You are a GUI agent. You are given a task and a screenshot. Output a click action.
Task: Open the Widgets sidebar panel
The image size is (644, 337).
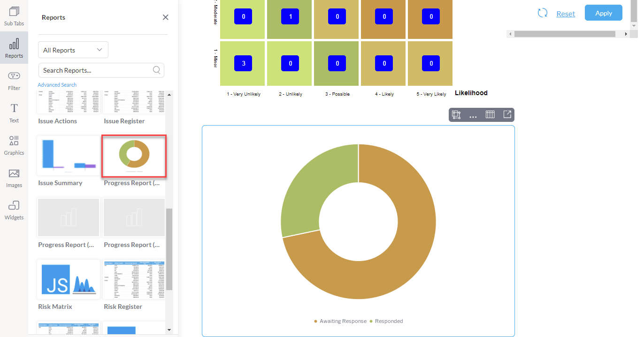pyautogui.click(x=14, y=210)
